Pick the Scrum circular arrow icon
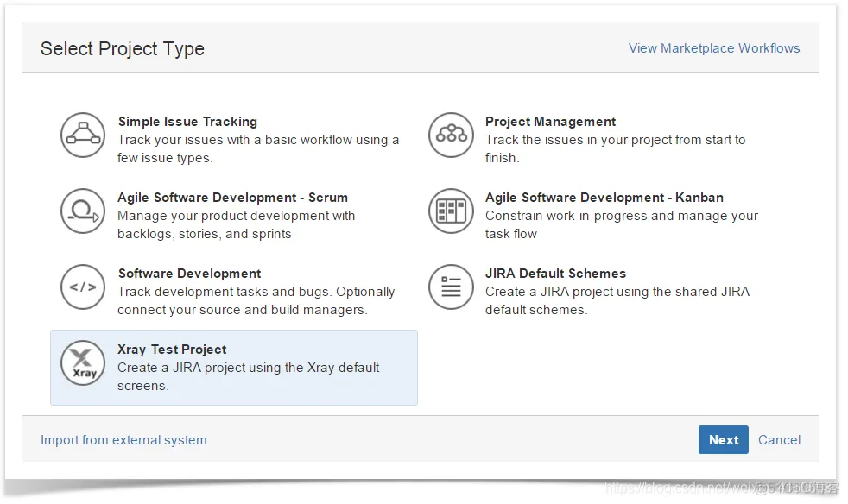This screenshot has height=504, width=848. 83,211
